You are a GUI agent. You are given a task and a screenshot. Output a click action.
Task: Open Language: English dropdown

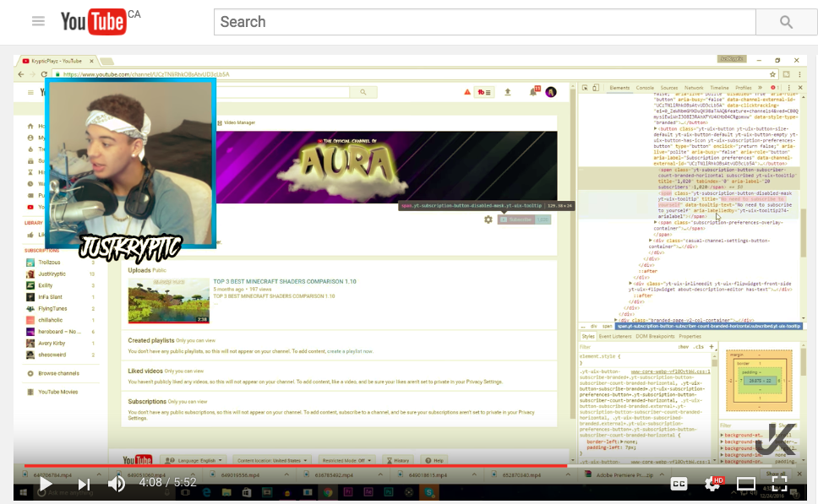pyautogui.click(x=193, y=460)
